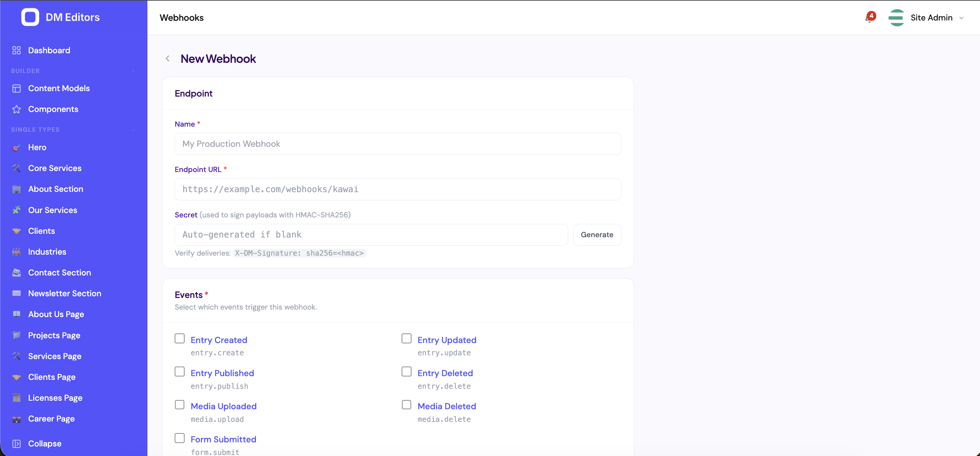Enable the Entry Created event checkbox
The height and width of the screenshot is (456, 980).
pyautogui.click(x=179, y=338)
